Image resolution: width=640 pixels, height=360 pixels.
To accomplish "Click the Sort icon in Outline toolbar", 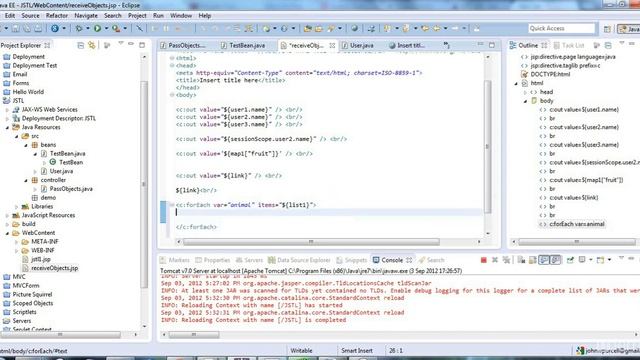I will click(x=597, y=45).
